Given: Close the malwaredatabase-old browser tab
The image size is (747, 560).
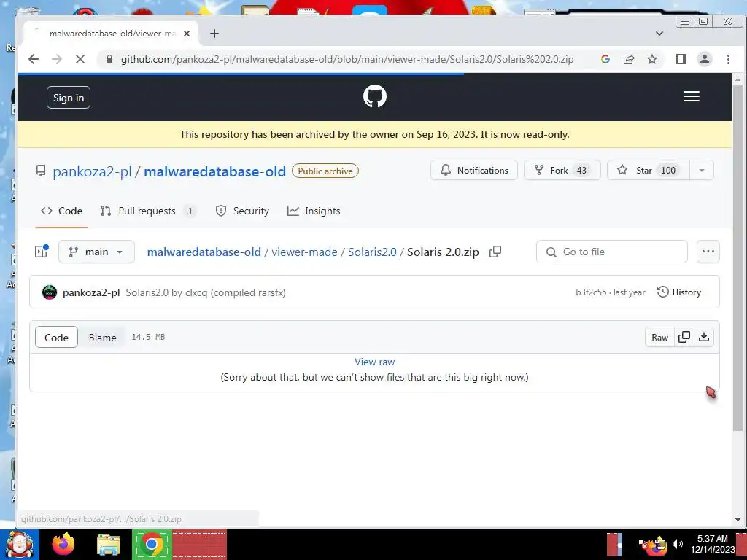Looking at the screenshot, I should click(x=187, y=34).
